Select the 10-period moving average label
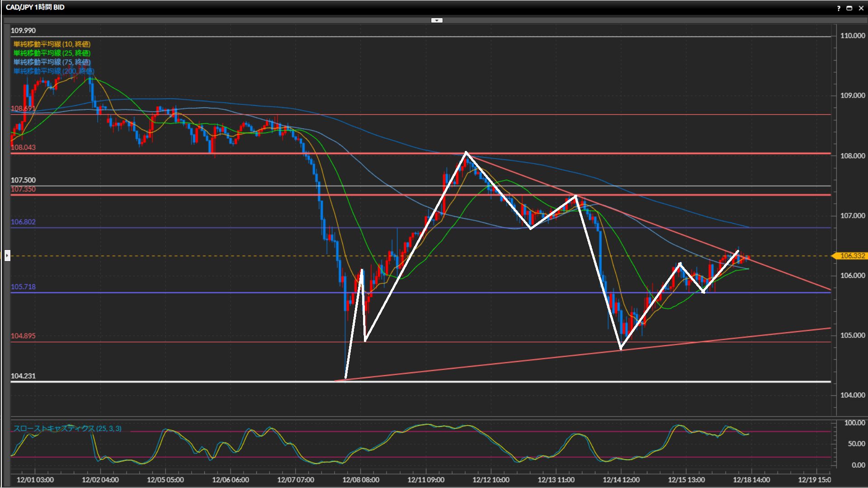 coord(52,44)
